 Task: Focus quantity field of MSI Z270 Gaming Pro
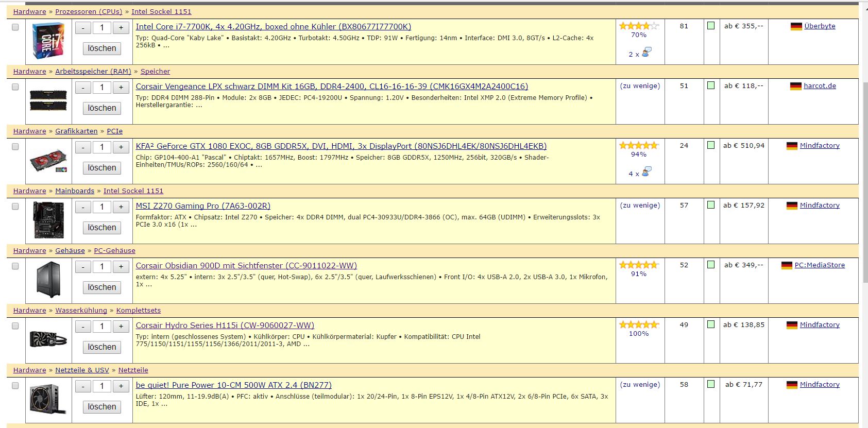(x=102, y=207)
